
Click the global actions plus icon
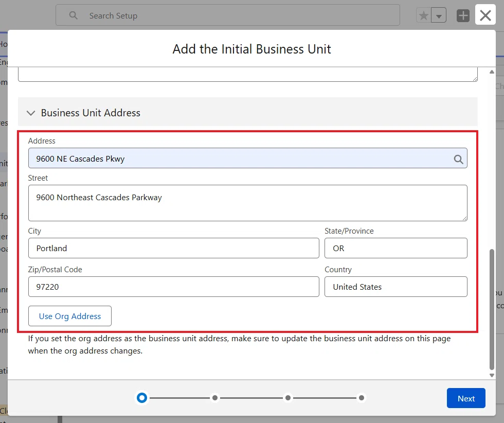[463, 15]
